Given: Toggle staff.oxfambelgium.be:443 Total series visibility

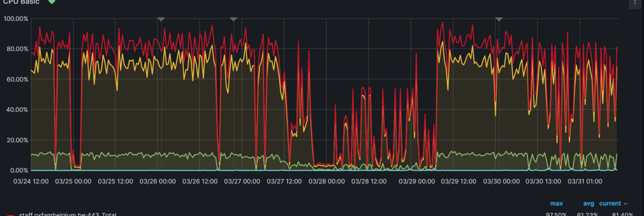Looking at the screenshot, I should (x=67, y=215).
